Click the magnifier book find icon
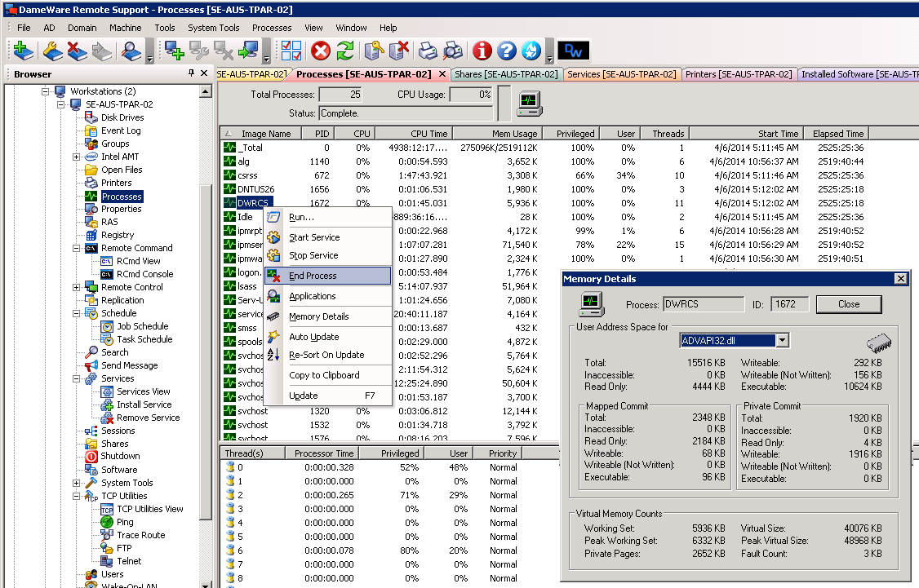 [131, 51]
